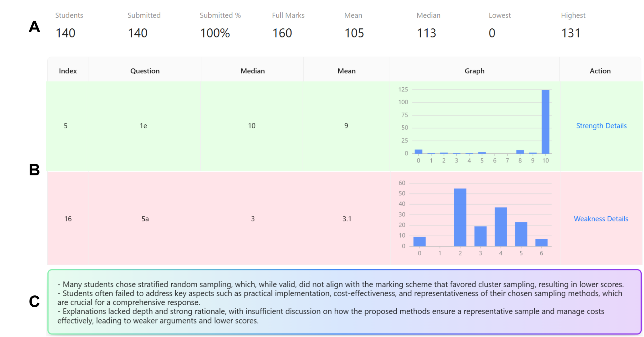Open the Strength Details link
Image resolution: width=644 pixels, height=337 pixels.
[601, 126]
